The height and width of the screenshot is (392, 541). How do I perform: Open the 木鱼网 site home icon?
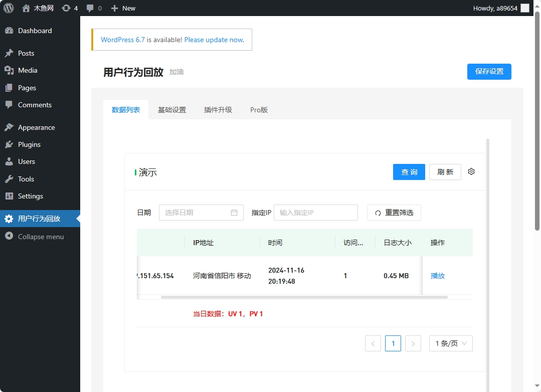tap(26, 8)
